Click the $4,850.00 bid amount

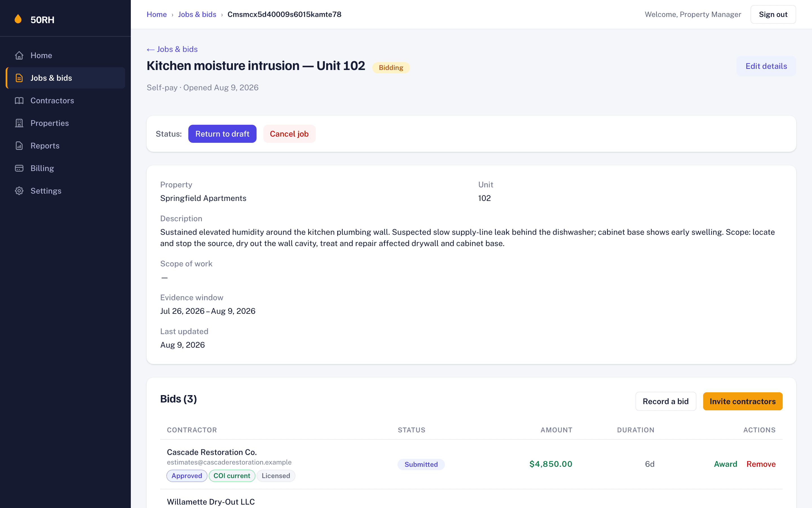(x=551, y=464)
